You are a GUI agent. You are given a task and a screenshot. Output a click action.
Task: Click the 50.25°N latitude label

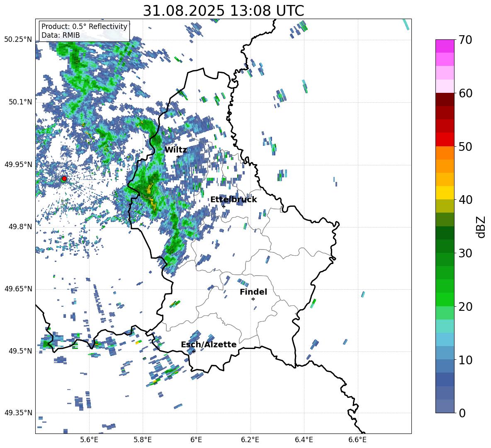18,40
